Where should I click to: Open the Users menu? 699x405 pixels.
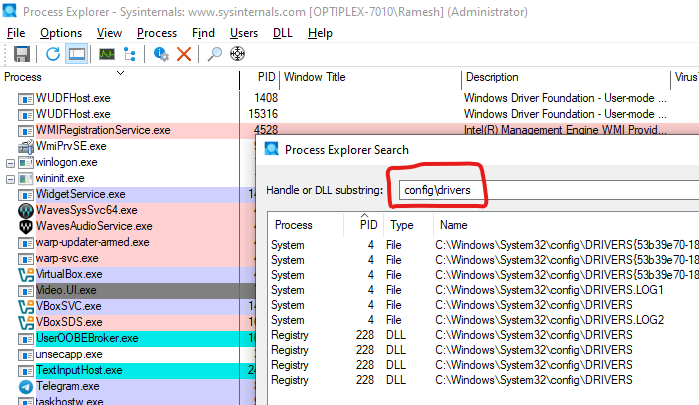pyautogui.click(x=244, y=33)
